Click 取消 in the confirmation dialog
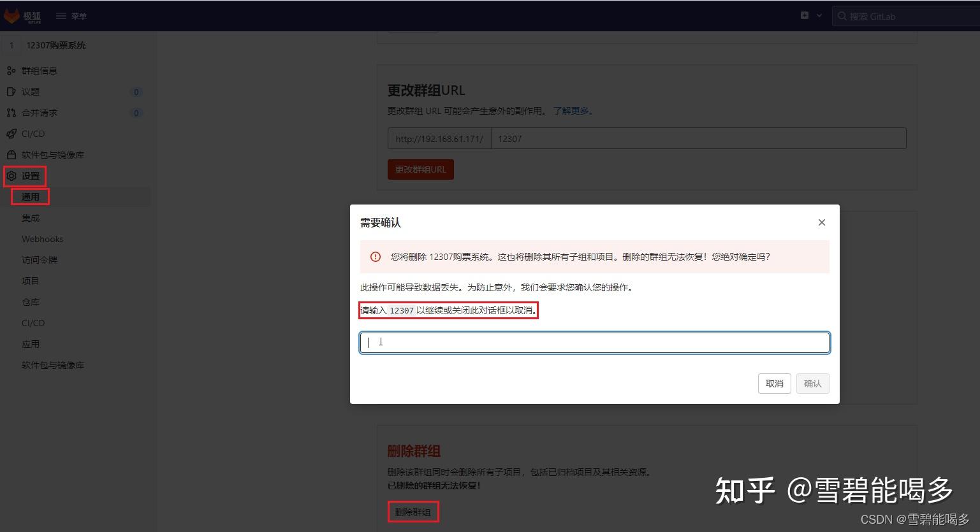The image size is (980, 532). 773,383
